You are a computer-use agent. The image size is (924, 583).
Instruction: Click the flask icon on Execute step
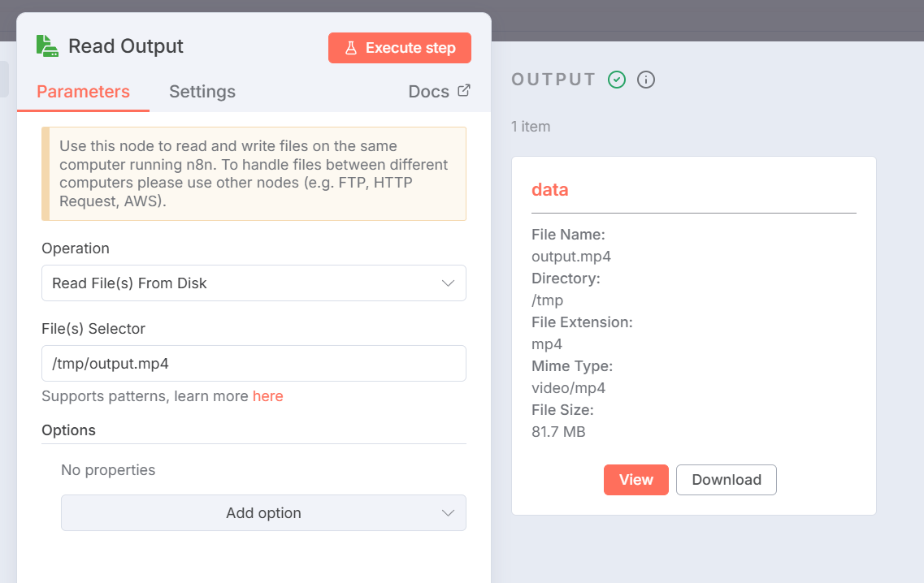(351, 48)
